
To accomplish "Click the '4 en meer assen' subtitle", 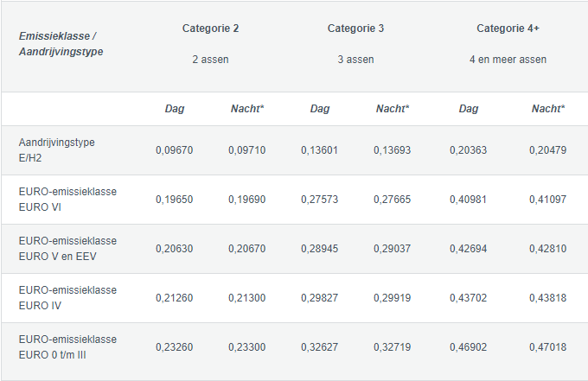I will coord(508,60).
